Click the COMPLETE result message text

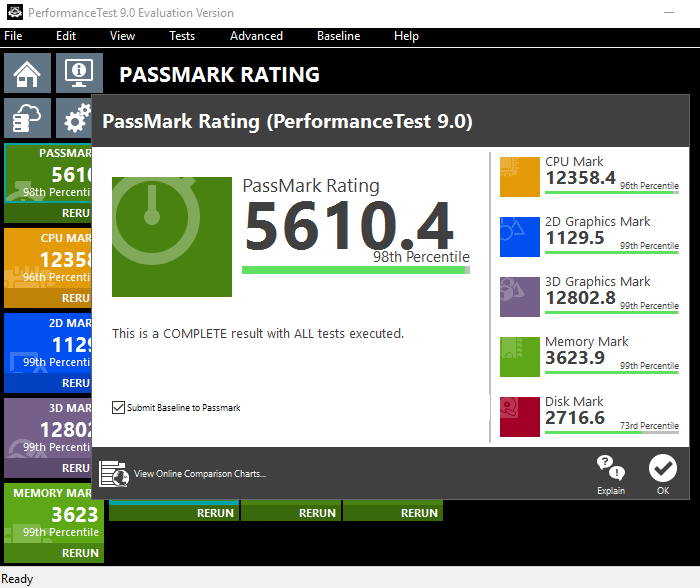click(258, 334)
